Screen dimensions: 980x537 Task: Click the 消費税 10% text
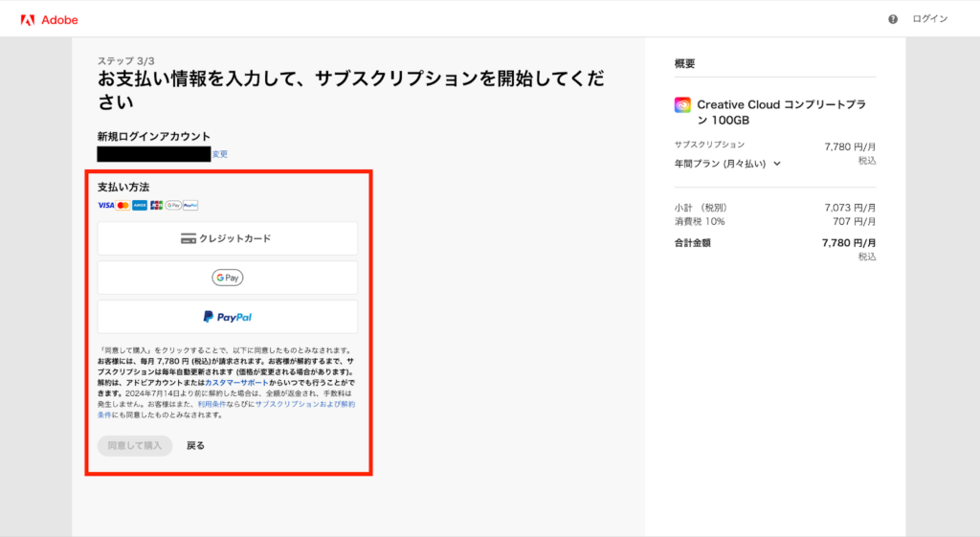point(700,221)
